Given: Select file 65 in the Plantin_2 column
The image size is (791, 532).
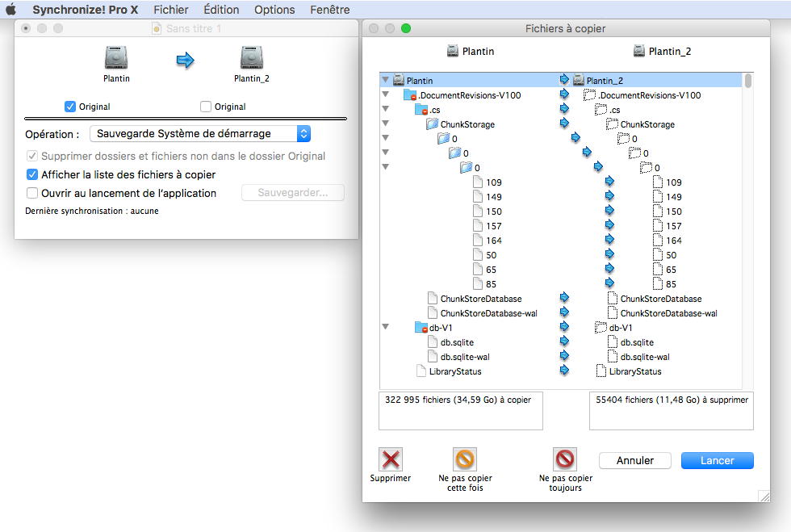Looking at the screenshot, I should pyautogui.click(x=671, y=270).
